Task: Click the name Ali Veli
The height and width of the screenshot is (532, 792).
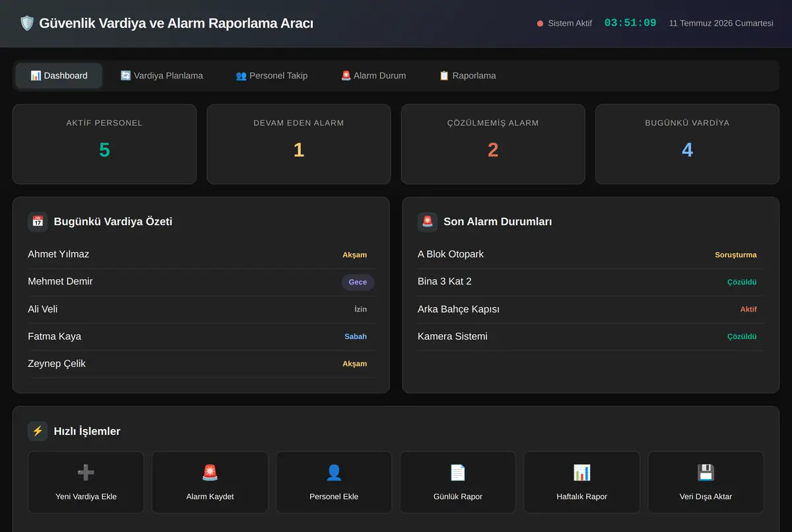Action: 43,309
